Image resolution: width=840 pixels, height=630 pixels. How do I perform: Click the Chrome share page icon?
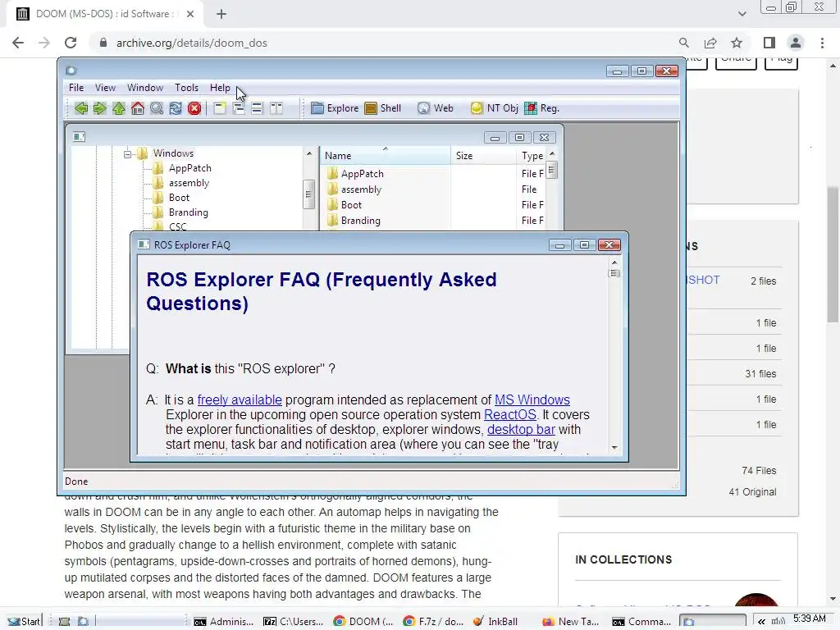(x=710, y=43)
